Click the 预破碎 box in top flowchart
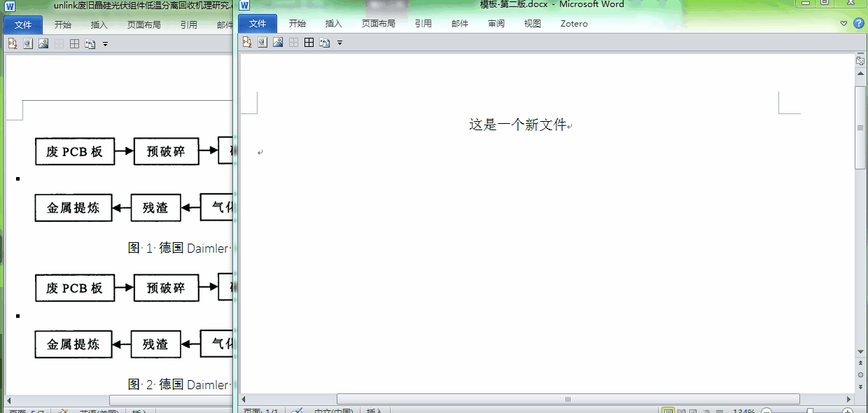Screen dimensions: 868x413 tap(165, 151)
